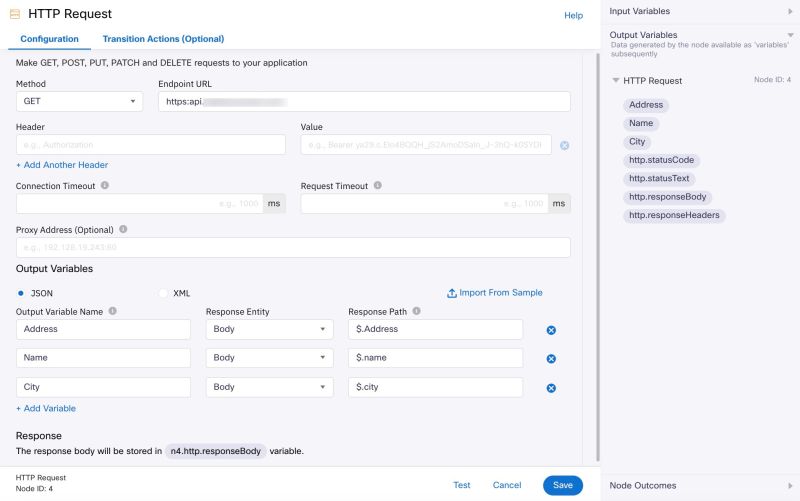This screenshot has width=800, height=501.
Task: Open the Help link
Action: tap(573, 15)
